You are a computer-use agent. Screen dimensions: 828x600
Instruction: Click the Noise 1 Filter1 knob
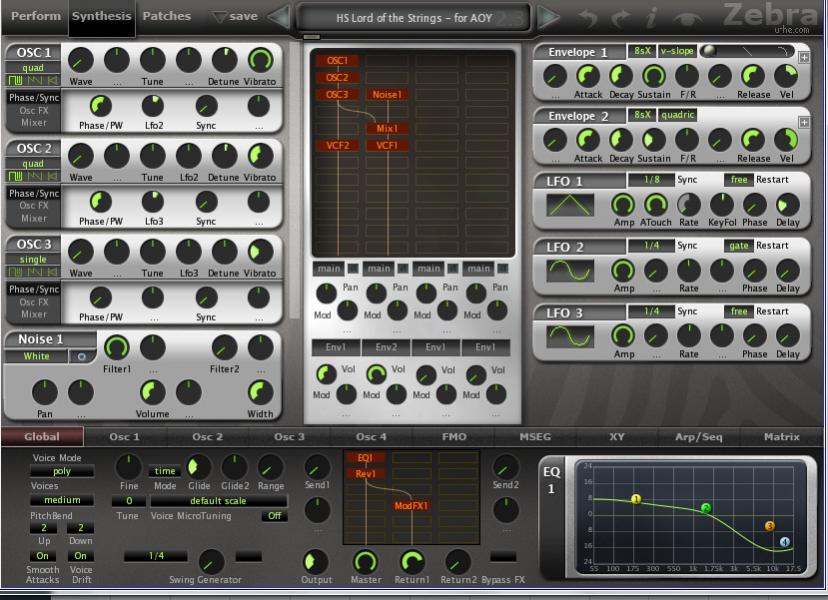pos(117,348)
